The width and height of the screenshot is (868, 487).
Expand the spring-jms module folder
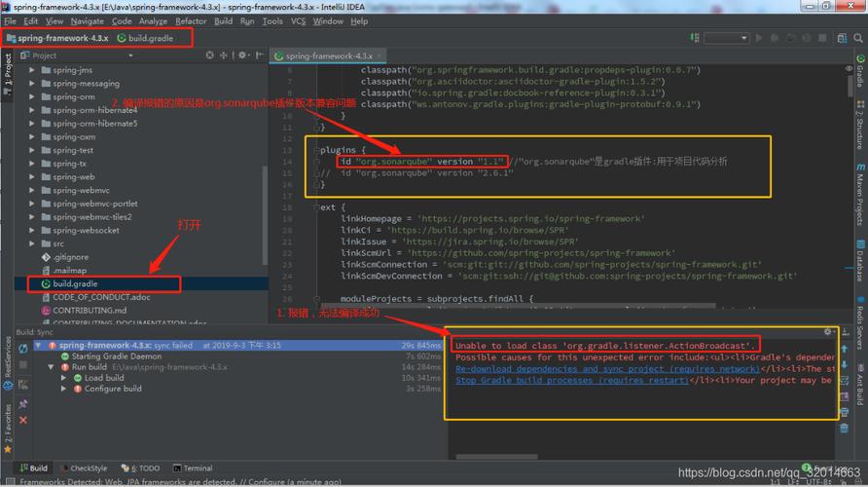point(32,71)
